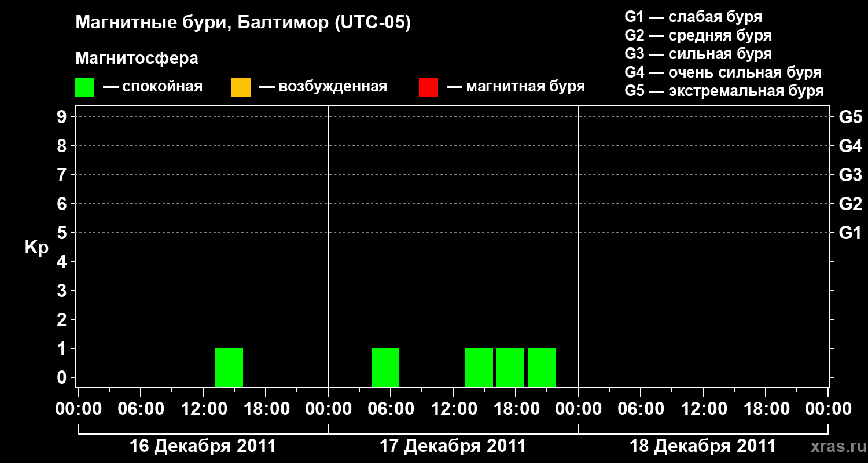868x463 pixels.
Task: Click the 'G4 — очень сильная буря' legend line
Action: (723, 72)
